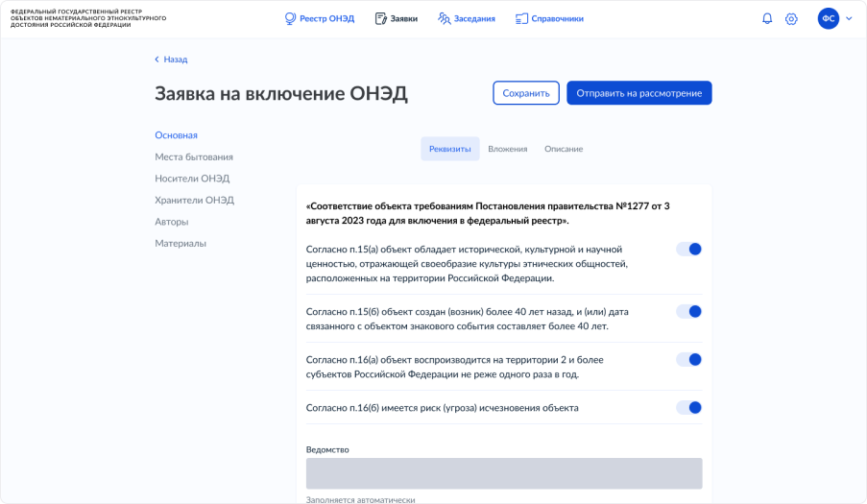
Task: Toggle the п.15(б) 40 years switch
Action: tap(689, 312)
